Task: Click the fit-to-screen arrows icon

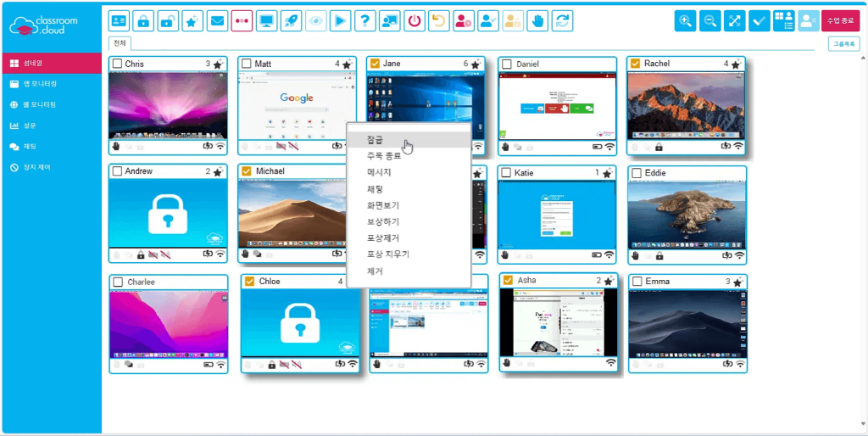Action: coord(735,21)
